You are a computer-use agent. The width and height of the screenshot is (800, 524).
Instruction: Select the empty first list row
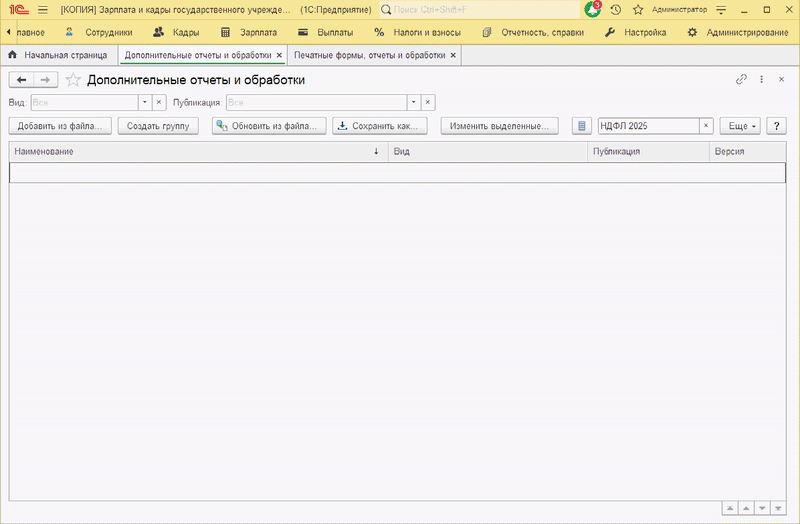(x=397, y=172)
